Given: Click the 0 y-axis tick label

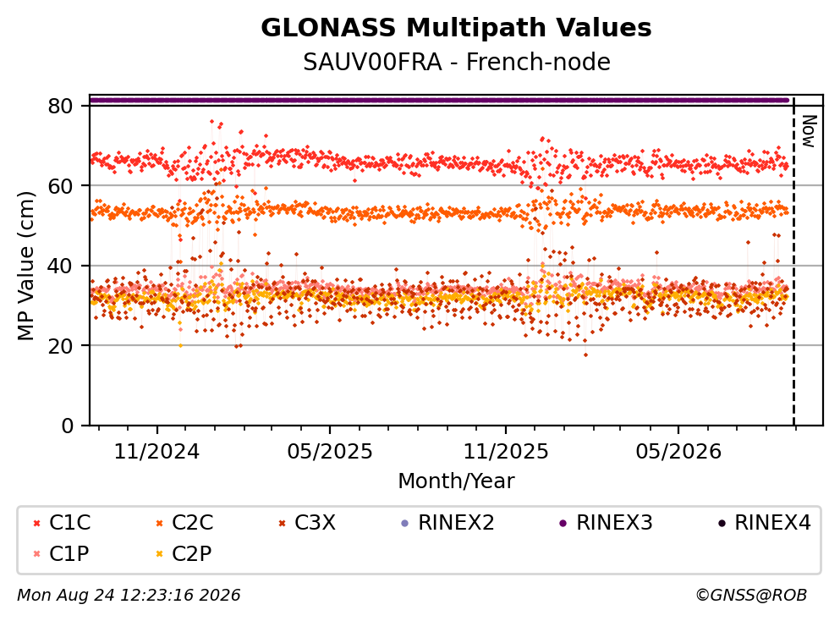Looking at the screenshot, I should 67,426.
